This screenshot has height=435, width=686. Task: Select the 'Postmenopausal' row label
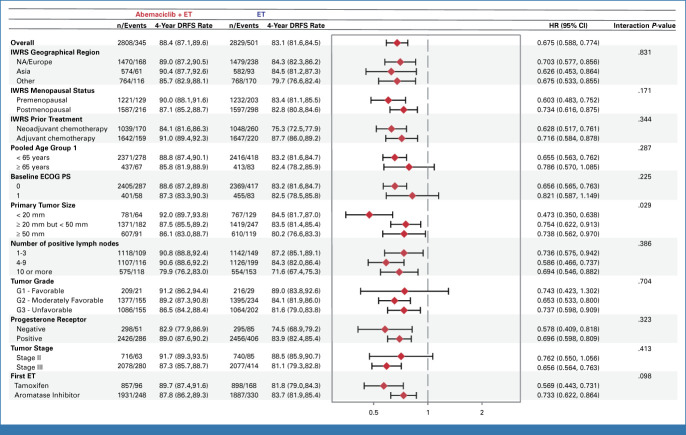43,110
